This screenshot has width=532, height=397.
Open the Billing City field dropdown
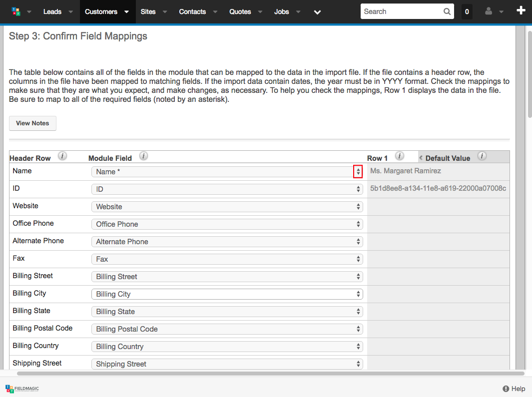[x=227, y=294]
